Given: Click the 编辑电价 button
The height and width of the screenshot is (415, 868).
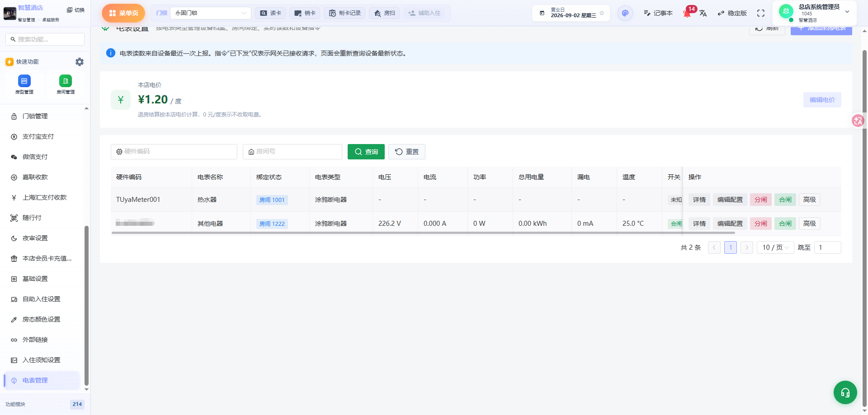Looking at the screenshot, I should click(x=822, y=100).
